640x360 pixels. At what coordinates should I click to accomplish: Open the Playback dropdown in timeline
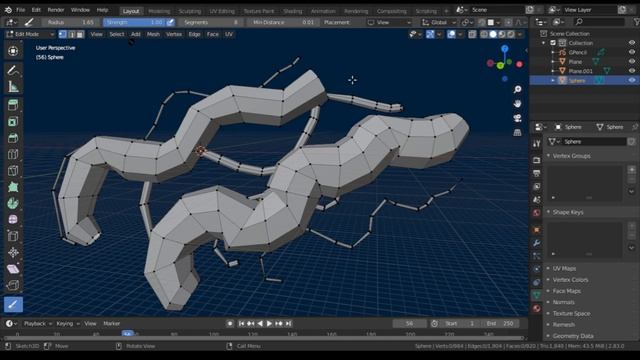tap(38, 324)
